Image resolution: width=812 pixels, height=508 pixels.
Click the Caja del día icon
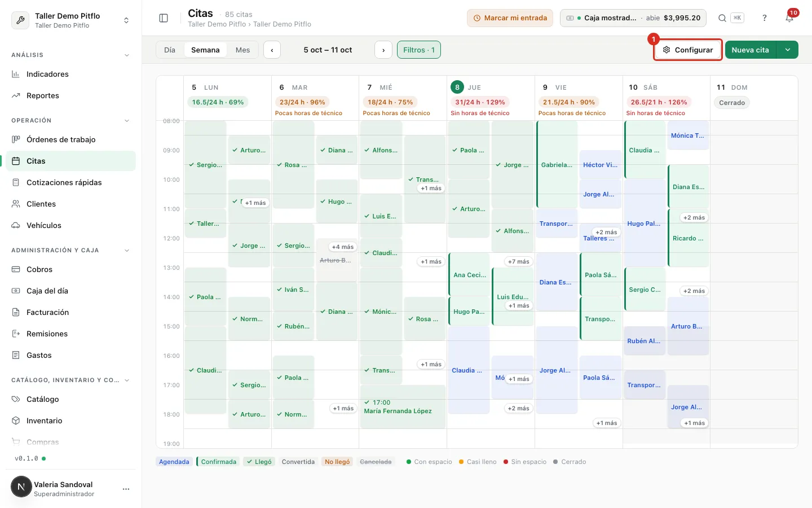[x=16, y=291]
